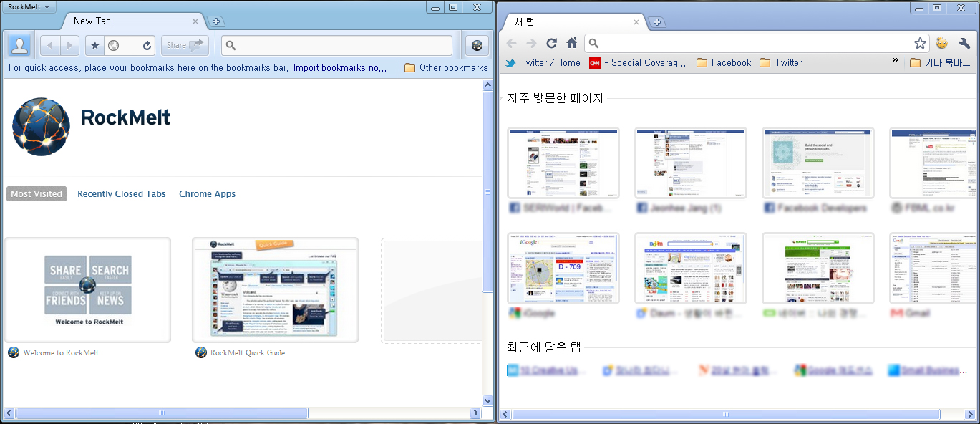Open the Facebook bookmark folder in Chrome
The image size is (980, 424).
pos(723,62)
